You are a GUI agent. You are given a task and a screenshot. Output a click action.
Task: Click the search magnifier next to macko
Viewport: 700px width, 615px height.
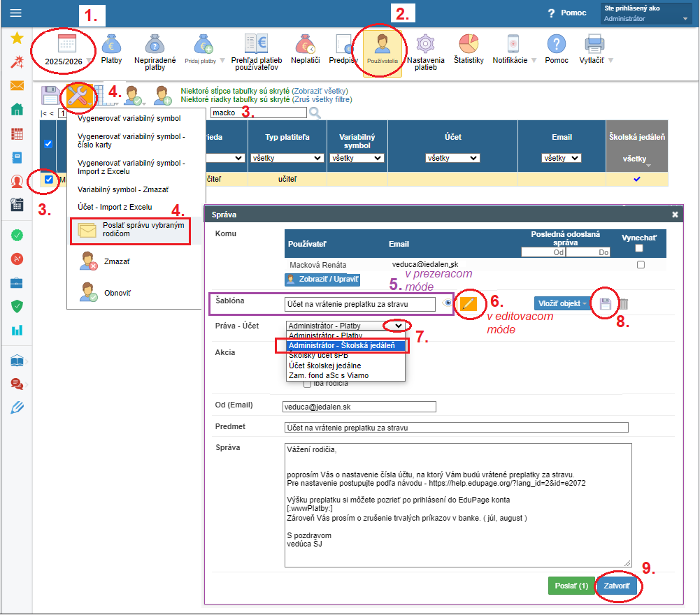click(315, 113)
